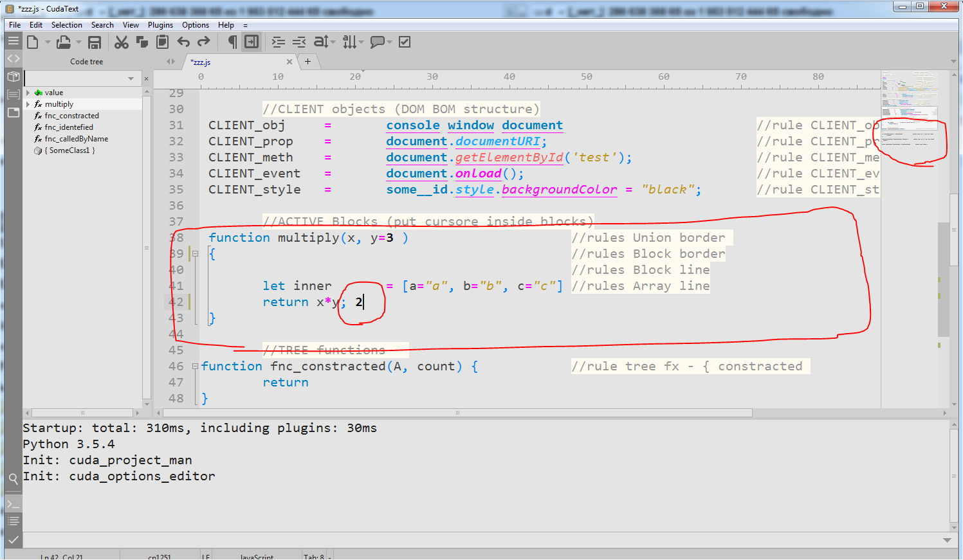Screen dimensions: 963x560
Task: Open the Console panel sidebar icon
Action: coord(13,504)
